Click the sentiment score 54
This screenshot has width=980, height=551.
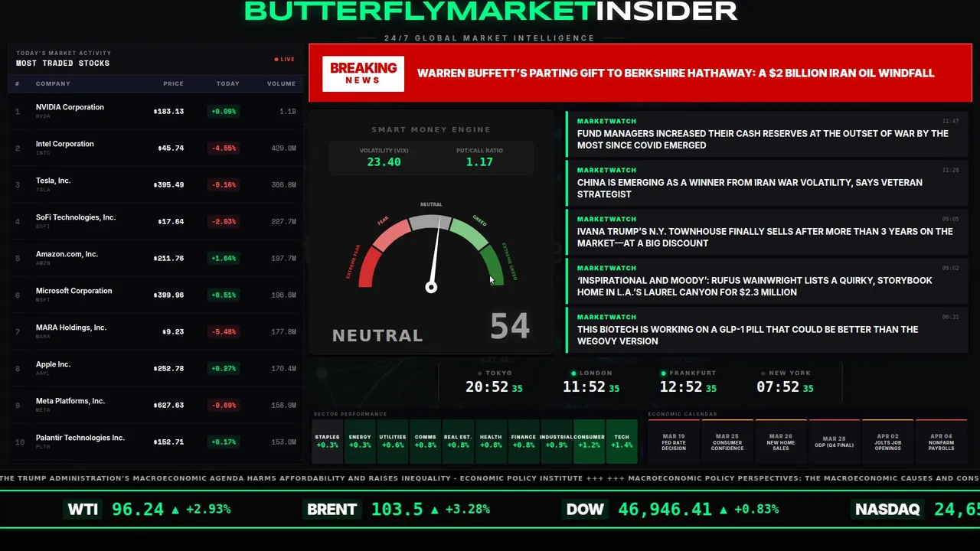510,326
